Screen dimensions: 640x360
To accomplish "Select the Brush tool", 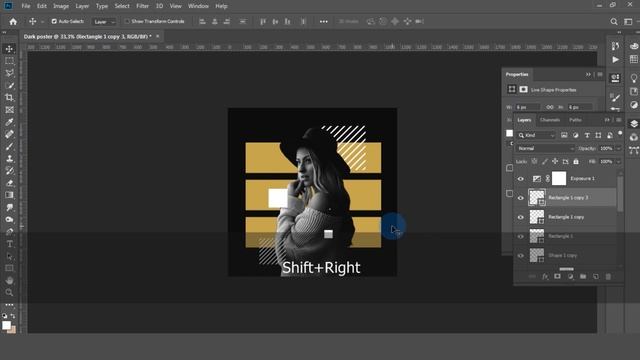I will (9, 147).
